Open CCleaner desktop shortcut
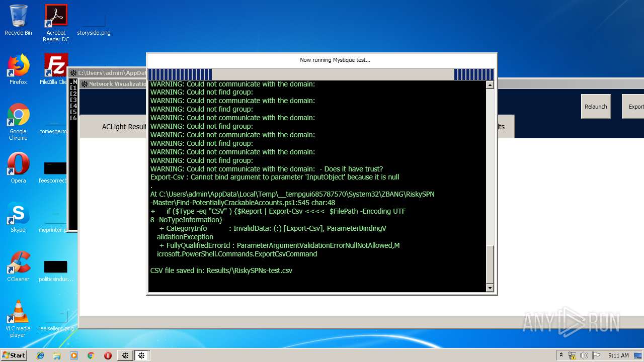This screenshot has height=362, width=644. [18, 266]
